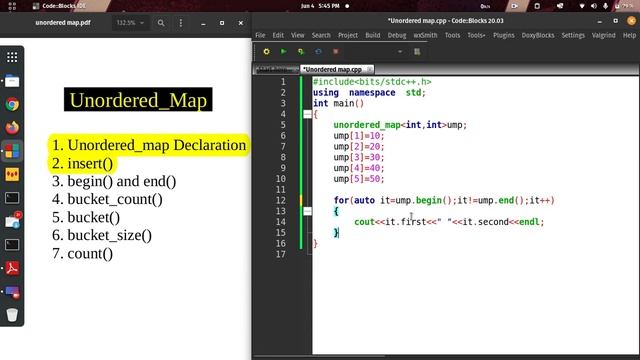Click the unordered_map<int,int>ump; declaration line

pyautogui.click(x=400, y=125)
